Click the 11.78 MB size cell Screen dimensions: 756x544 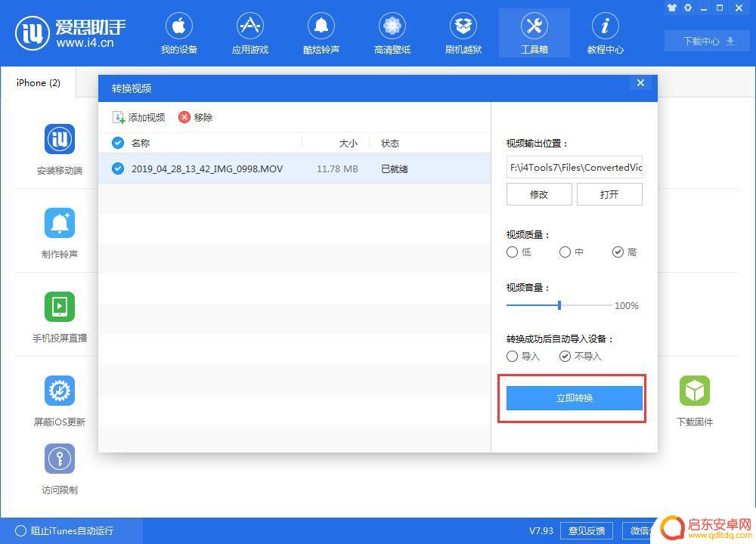(337, 169)
